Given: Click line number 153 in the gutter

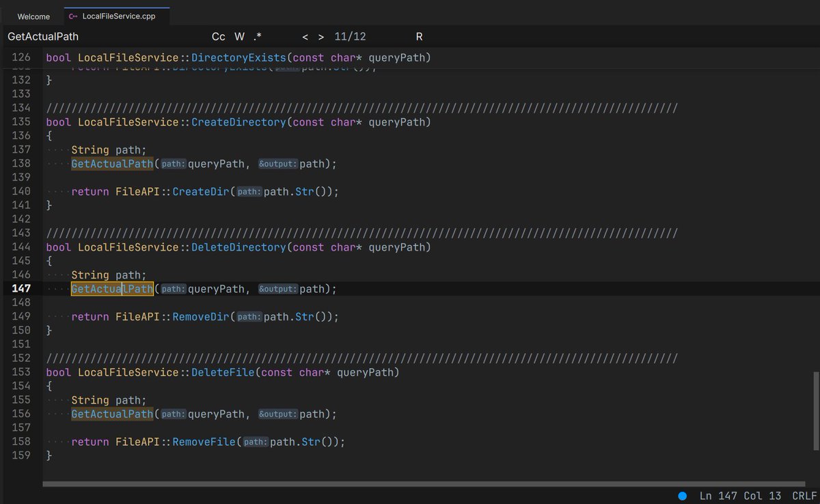Looking at the screenshot, I should pos(21,372).
